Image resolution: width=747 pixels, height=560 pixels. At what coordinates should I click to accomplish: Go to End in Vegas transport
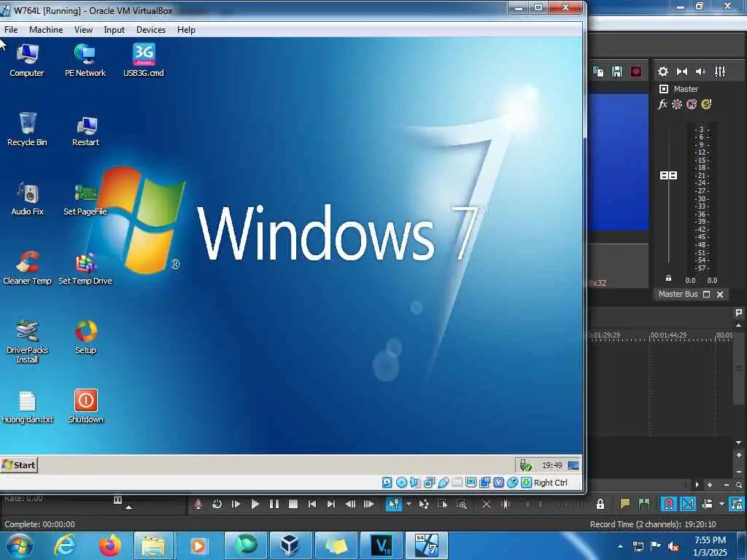click(x=331, y=504)
